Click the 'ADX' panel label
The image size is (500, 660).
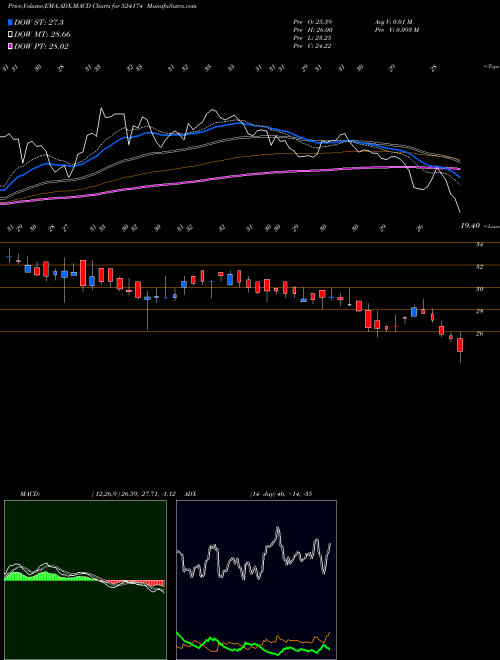[x=190, y=494]
